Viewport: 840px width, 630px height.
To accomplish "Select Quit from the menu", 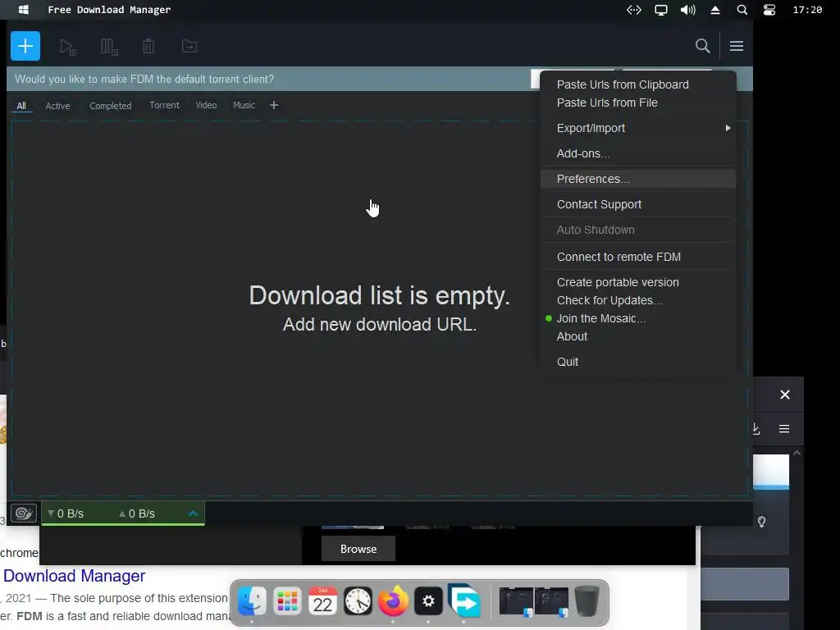I will click(637, 362).
